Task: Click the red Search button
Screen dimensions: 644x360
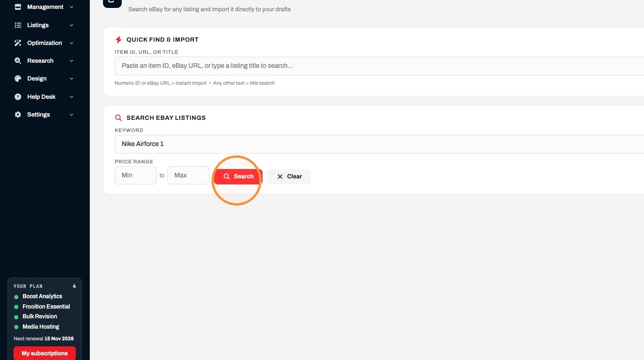Action: pyautogui.click(x=238, y=176)
